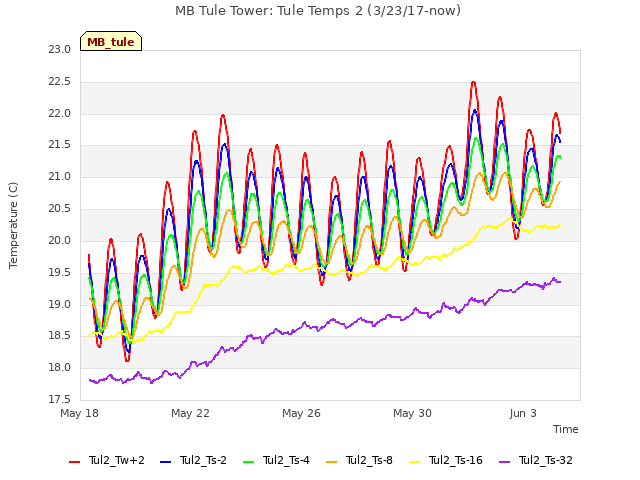Click the 22.0 y-axis tick label
This screenshot has height=480, width=640.
60,113
